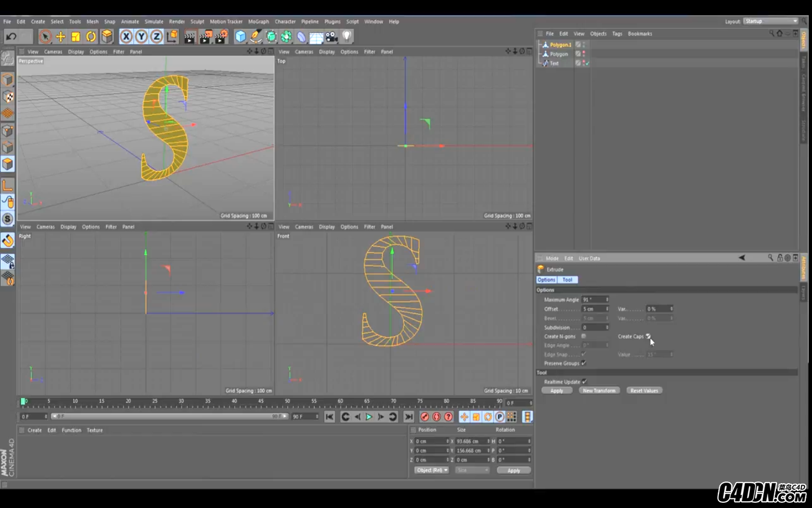Image resolution: width=812 pixels, height=508 pixels.
Task: Click the Reset Values button
Action: 644,391
